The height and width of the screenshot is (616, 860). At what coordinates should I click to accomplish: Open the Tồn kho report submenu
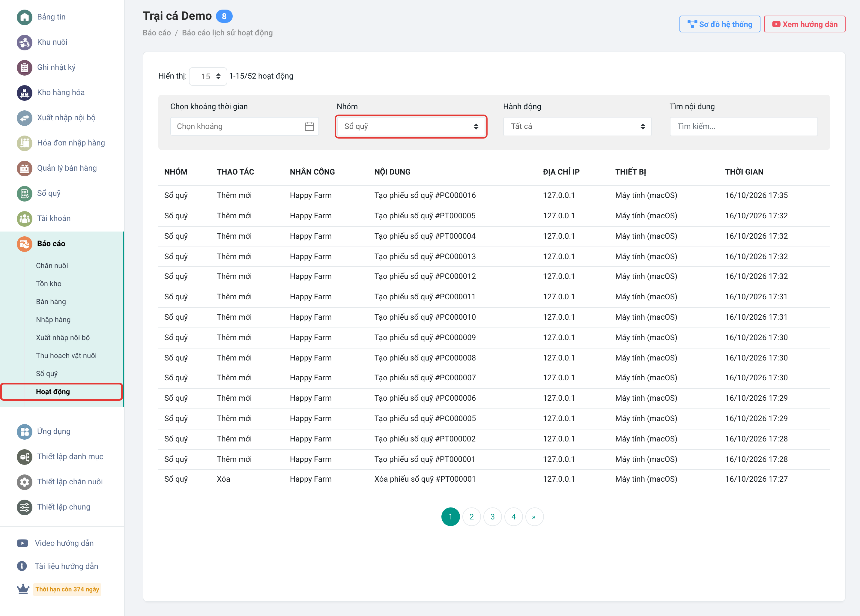(49, 284)
